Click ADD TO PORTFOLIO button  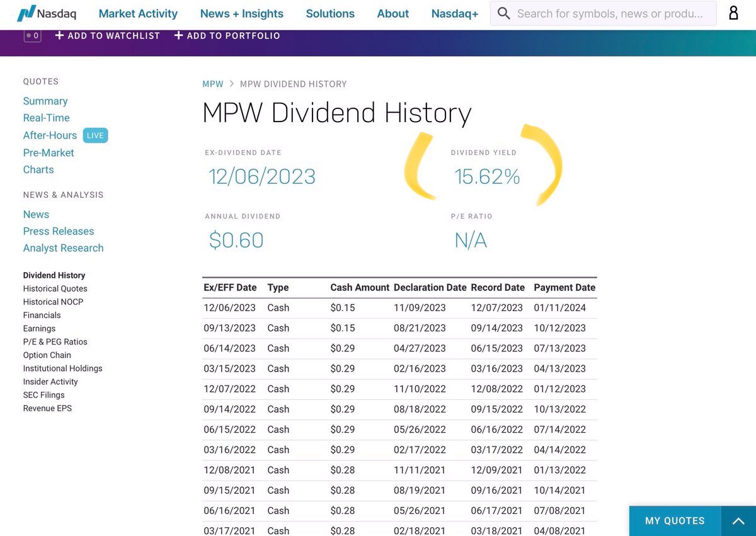point(227,36)
